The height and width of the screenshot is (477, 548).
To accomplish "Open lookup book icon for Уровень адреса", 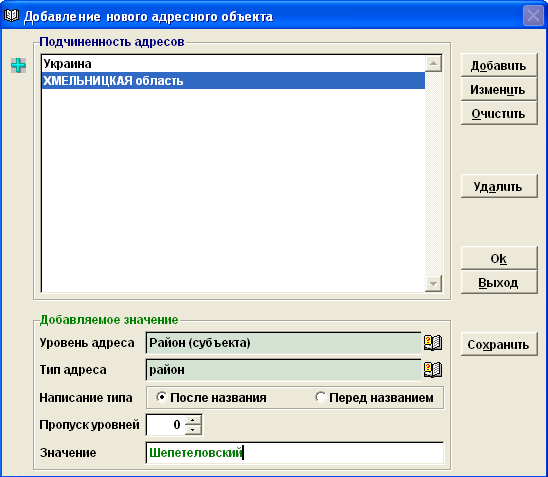I will coord(433,343).
